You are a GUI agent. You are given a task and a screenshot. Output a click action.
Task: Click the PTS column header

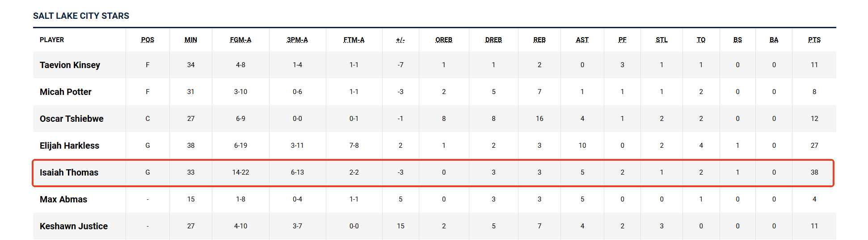click(x=814, y=40)
